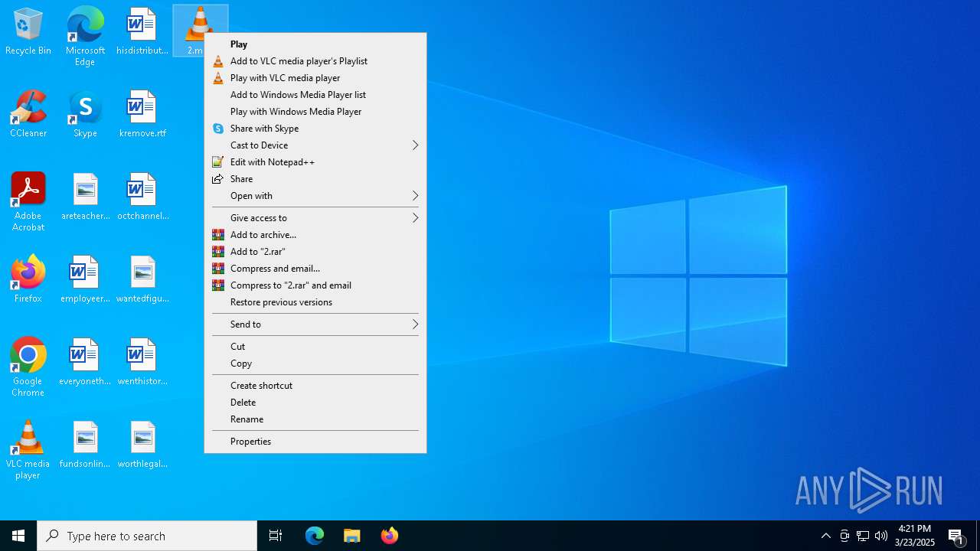Select the kremove.rtf file icon
980x551 pixels.
142,114
